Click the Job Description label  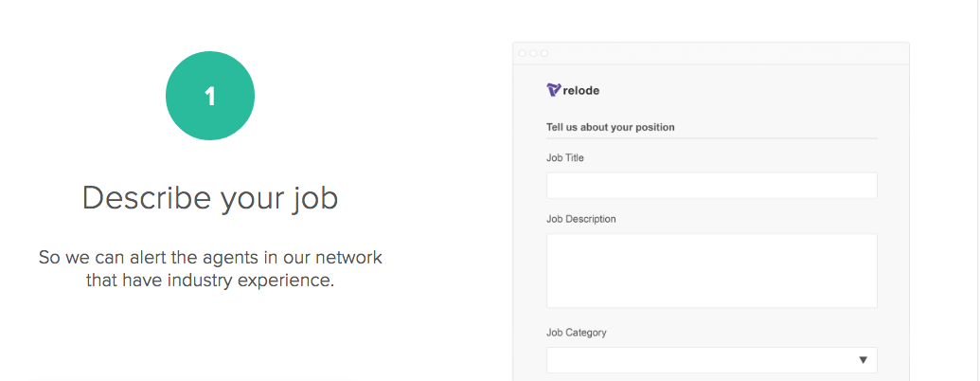coord(581,220)
